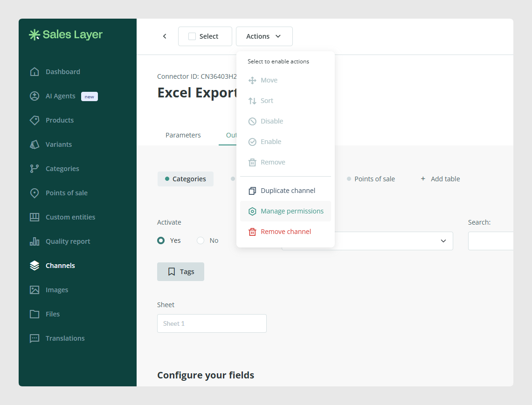Select the Categories table tab
532x405 pixels.
[185, 179]
